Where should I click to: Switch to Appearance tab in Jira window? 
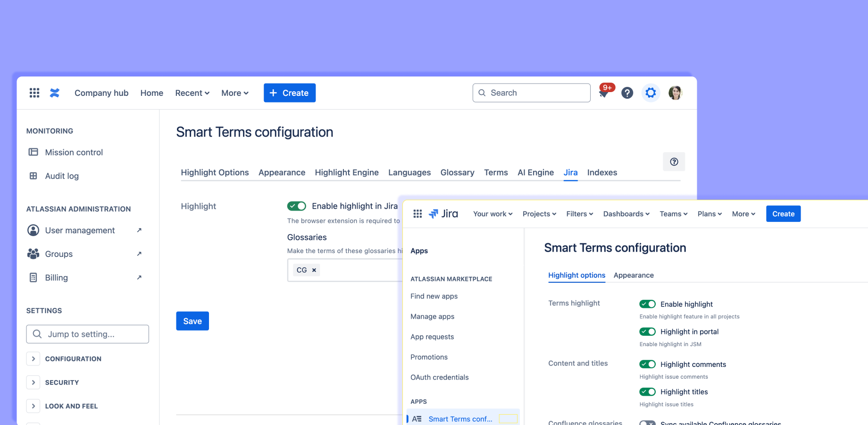(x=634, y=275)
